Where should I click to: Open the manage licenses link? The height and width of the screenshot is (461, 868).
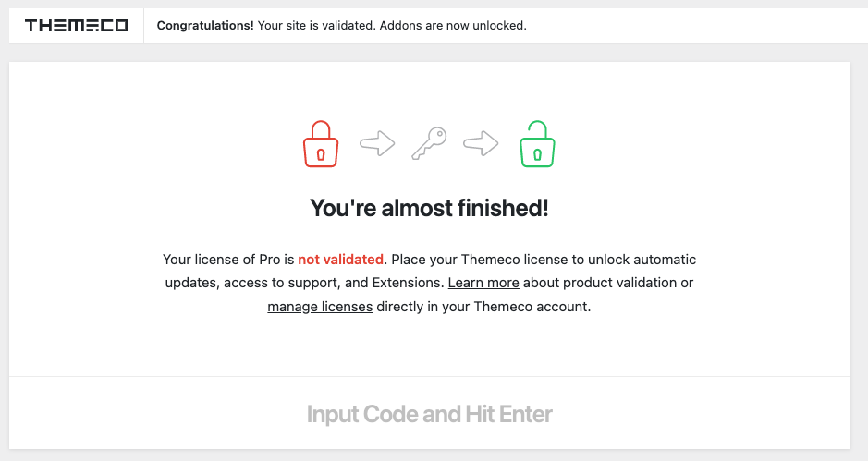pyautogui.click(x=320, y=307)
